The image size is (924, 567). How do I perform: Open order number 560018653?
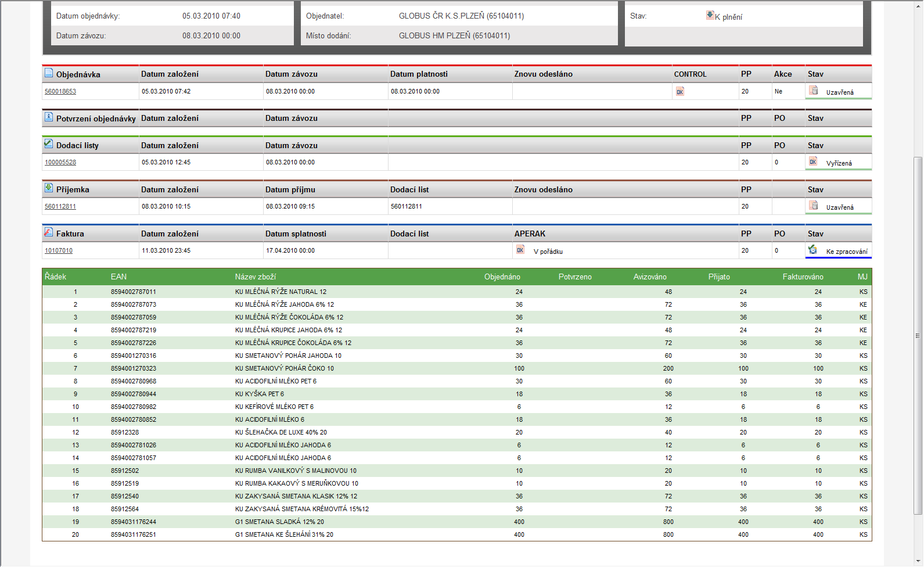(x=60, y=91)
